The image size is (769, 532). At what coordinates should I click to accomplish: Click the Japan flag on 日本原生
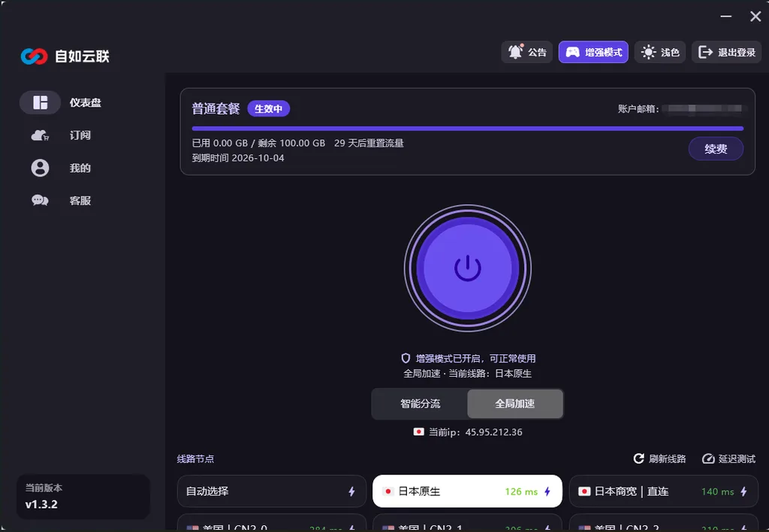(388, 491)
